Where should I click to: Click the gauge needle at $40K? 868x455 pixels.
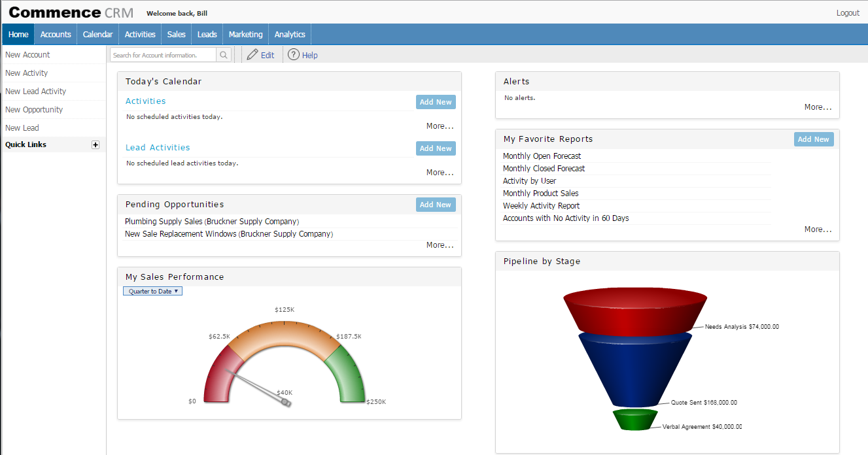[x=258, y=388]
